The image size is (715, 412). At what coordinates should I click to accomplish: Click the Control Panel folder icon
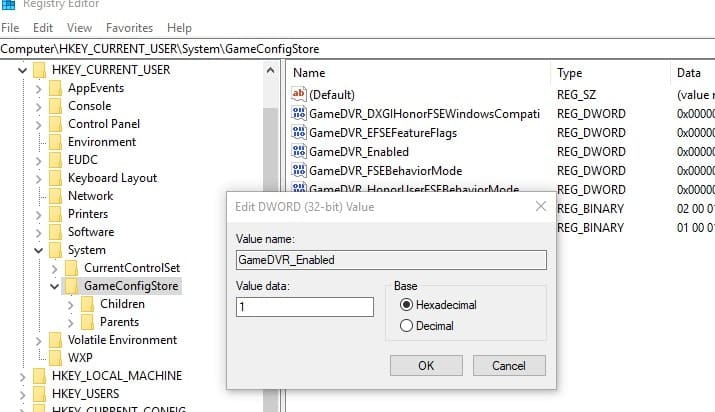point(55,124)
